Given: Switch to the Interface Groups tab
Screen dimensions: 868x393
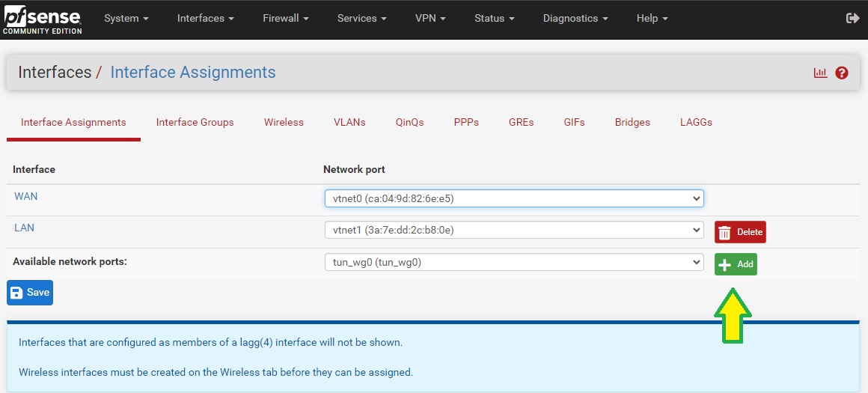Looking at the screenshot, I should tap(195, 122).
